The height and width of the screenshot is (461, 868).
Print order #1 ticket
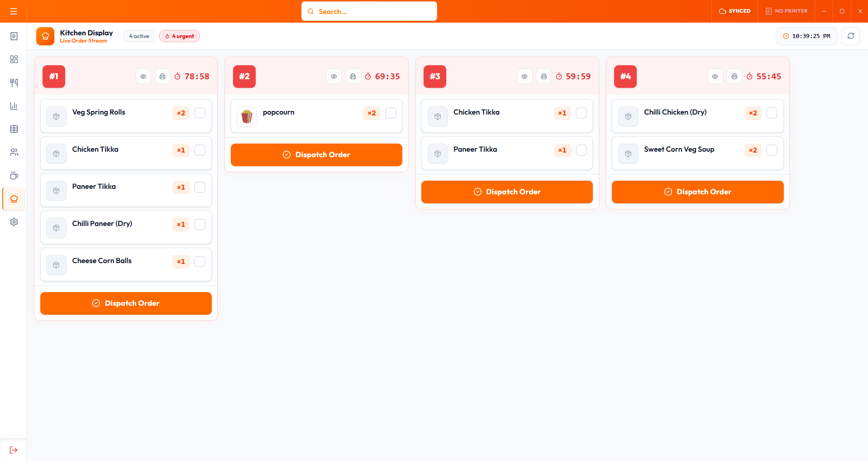pos(162,77)
